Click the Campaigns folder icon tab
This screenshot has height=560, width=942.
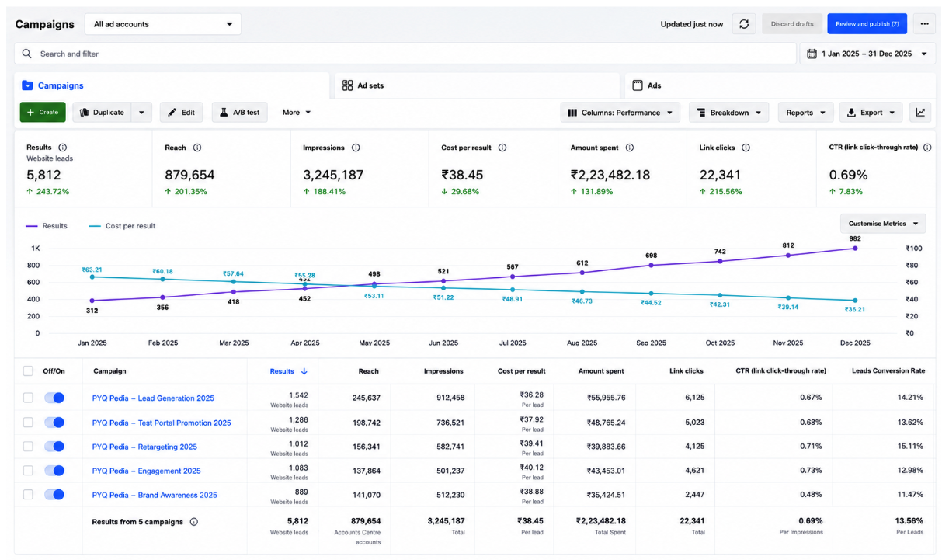[27, 85]
